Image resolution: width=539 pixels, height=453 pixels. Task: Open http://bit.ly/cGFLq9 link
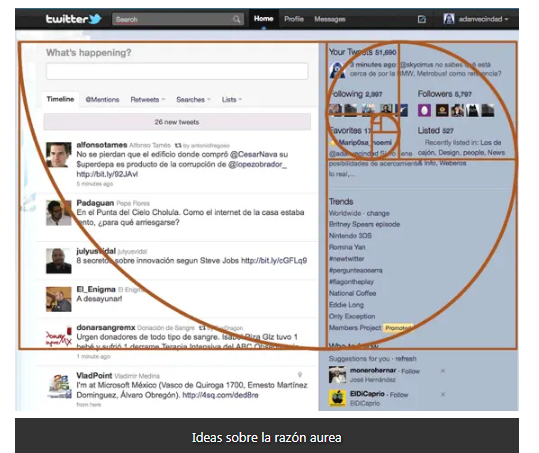pos(274,261)
